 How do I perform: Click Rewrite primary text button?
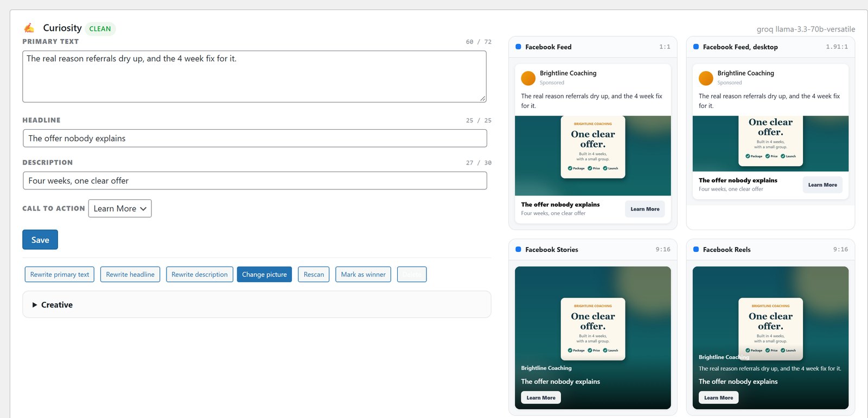tap(60, 275)
